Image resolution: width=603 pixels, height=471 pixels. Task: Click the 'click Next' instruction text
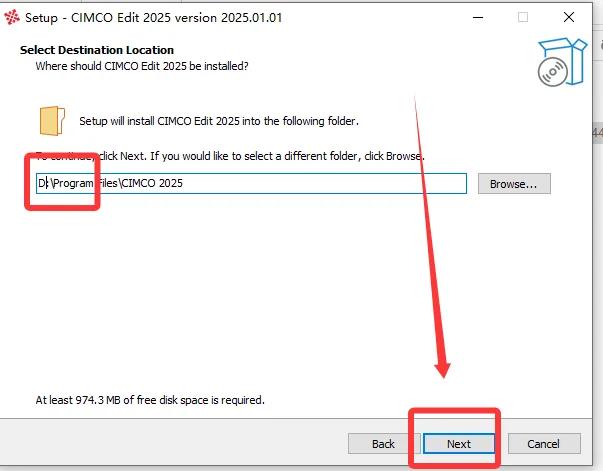pyautogui.click(x=230, y=156)
